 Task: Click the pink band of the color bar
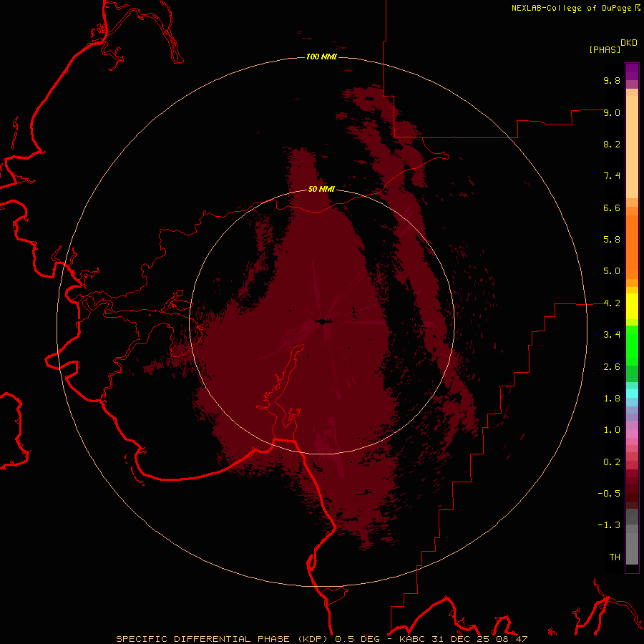(632, 434)
